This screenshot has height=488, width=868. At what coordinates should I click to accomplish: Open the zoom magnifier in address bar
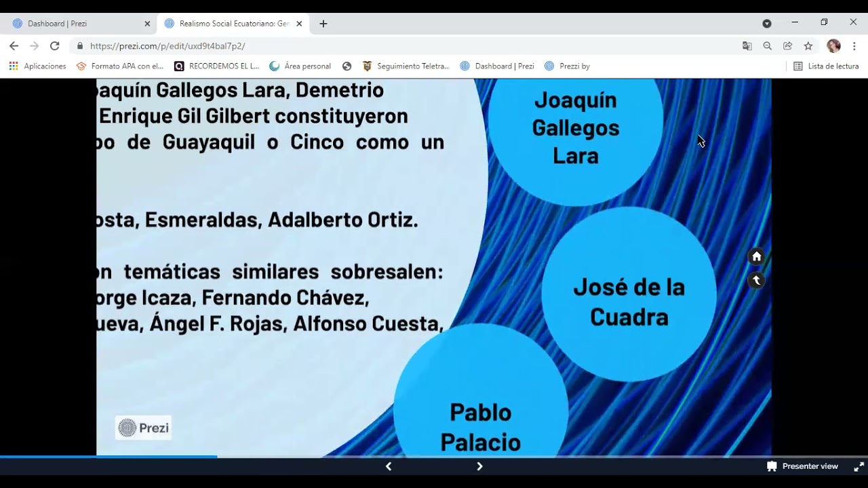768,46
